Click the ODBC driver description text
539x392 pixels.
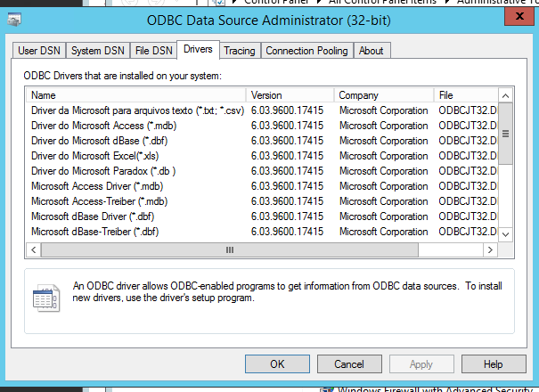tap(287, 291)
